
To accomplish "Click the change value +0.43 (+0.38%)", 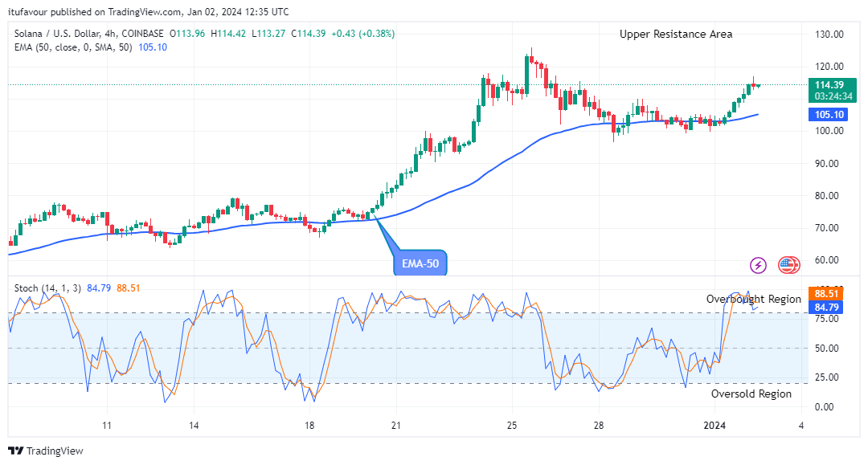I will tap(363, 34).
